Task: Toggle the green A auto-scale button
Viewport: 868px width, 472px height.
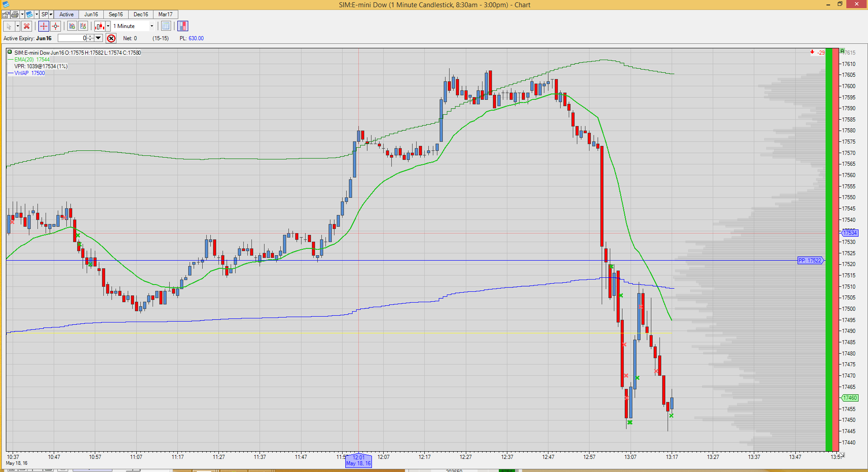Action: pos(842,51)
